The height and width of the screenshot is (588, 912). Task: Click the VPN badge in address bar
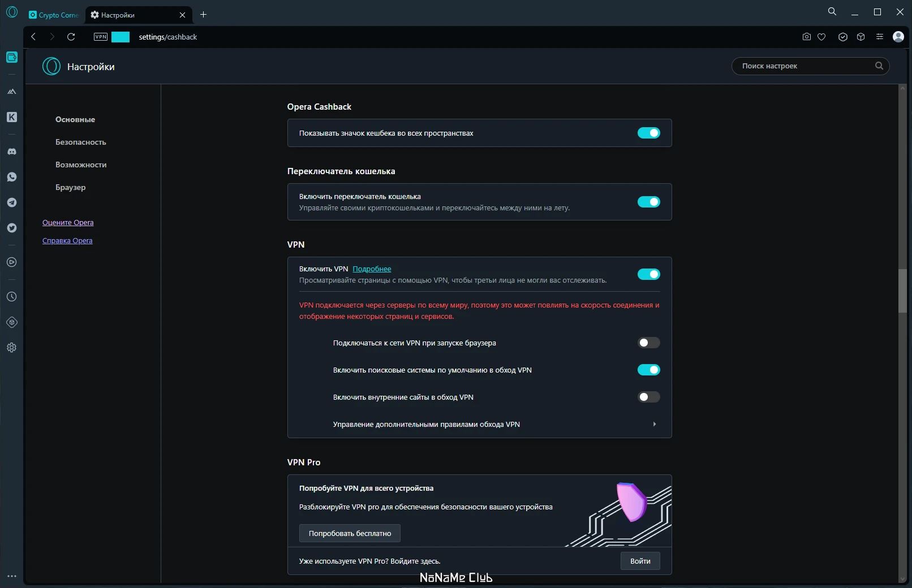[101, 37]
